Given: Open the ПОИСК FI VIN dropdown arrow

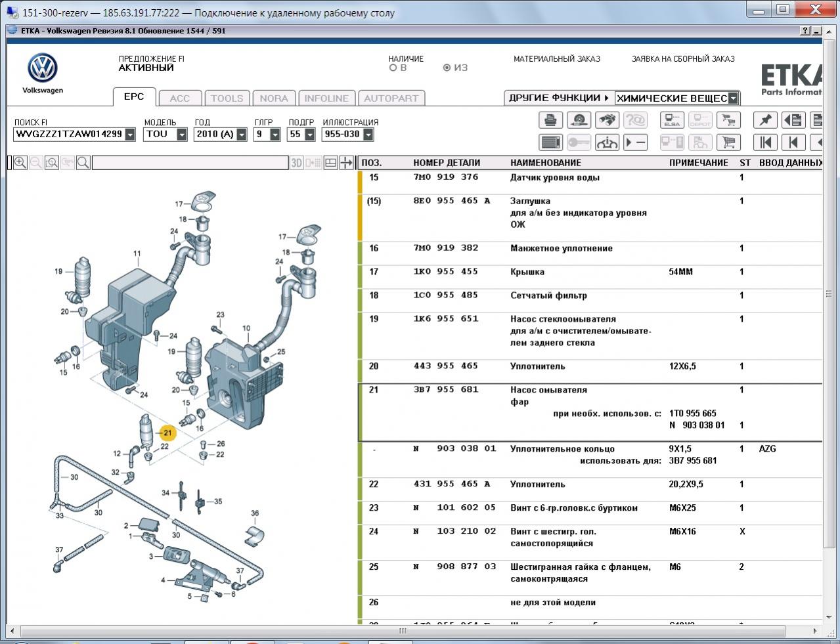Looking at the screenshot, I should pos(130,134).
